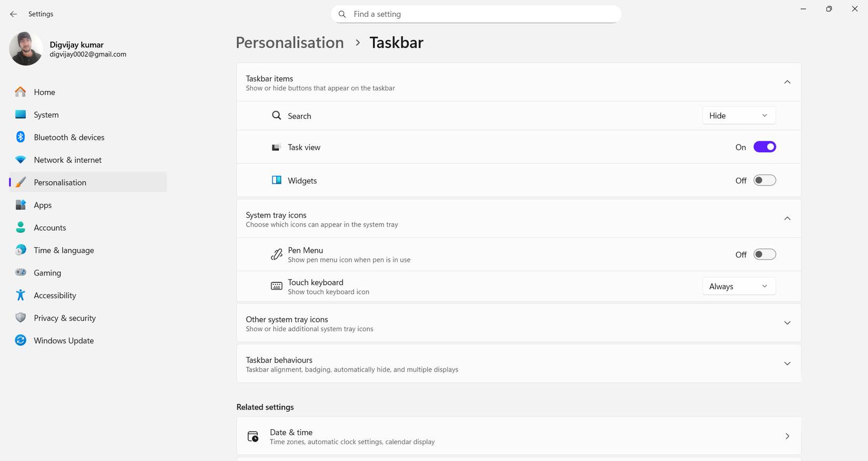Go to Time & language settings

[x=64, y=250]
